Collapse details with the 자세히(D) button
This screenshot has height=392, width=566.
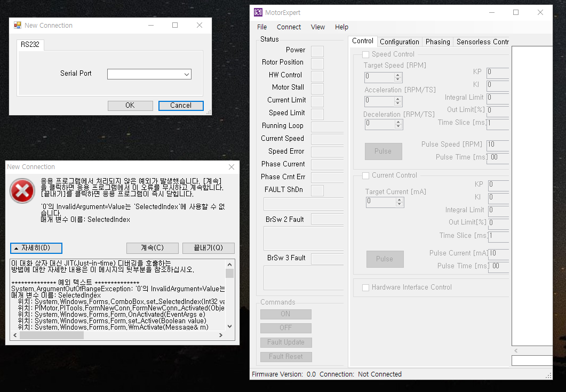tap(36, 248)
